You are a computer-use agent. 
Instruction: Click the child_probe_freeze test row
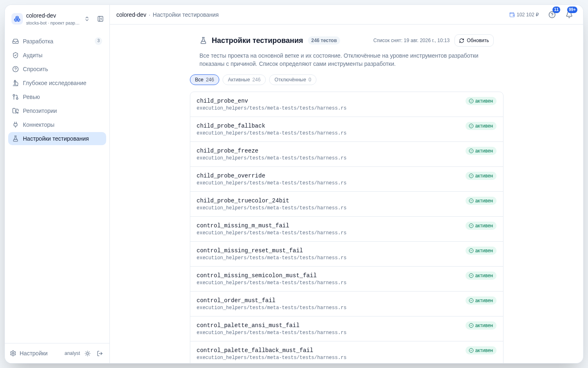point(347,154)
